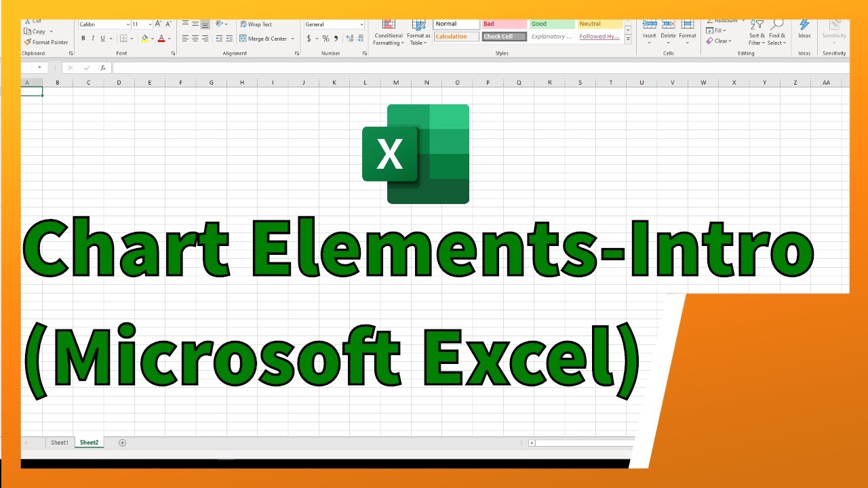Viewport: 868px width, 488px height.
Task: Apply the Bad cell style
Action: (x=504, y=24)
